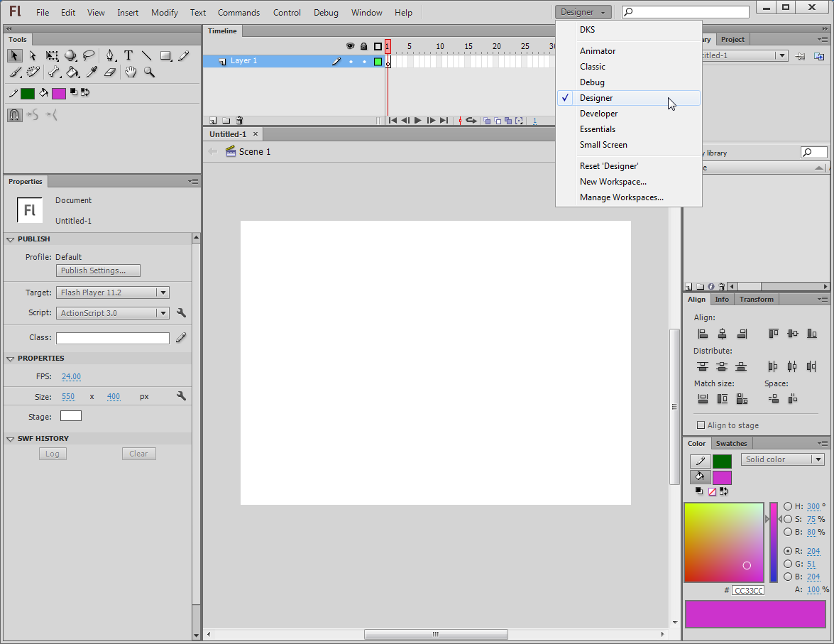Select the Eyedropper tool
This screenshot has height=644, width=834.
pos(92,72)
